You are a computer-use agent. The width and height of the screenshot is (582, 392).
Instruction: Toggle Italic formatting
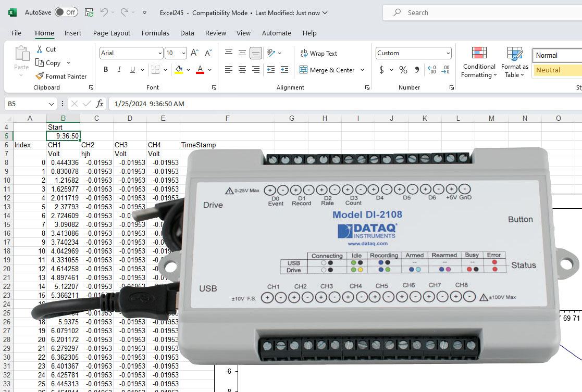click(119, 69)
